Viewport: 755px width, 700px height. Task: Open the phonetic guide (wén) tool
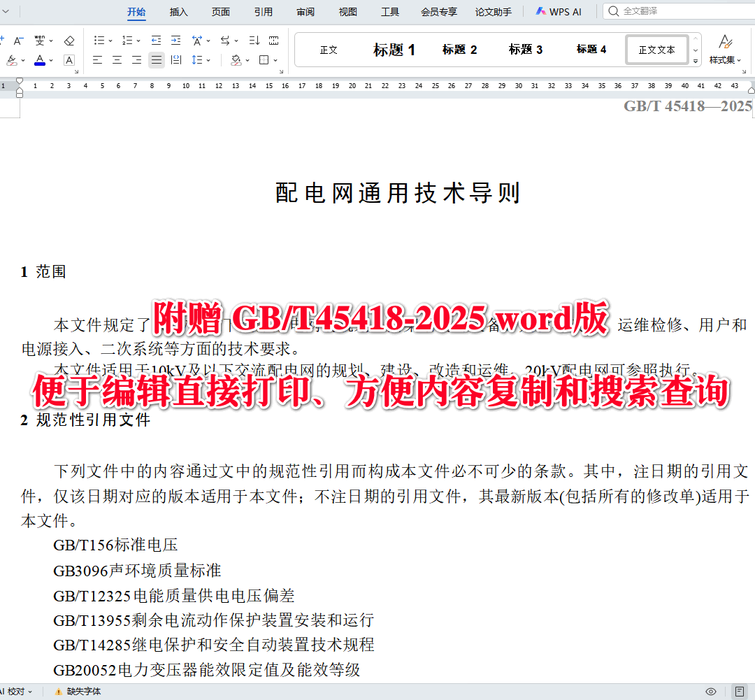(39, 41)
